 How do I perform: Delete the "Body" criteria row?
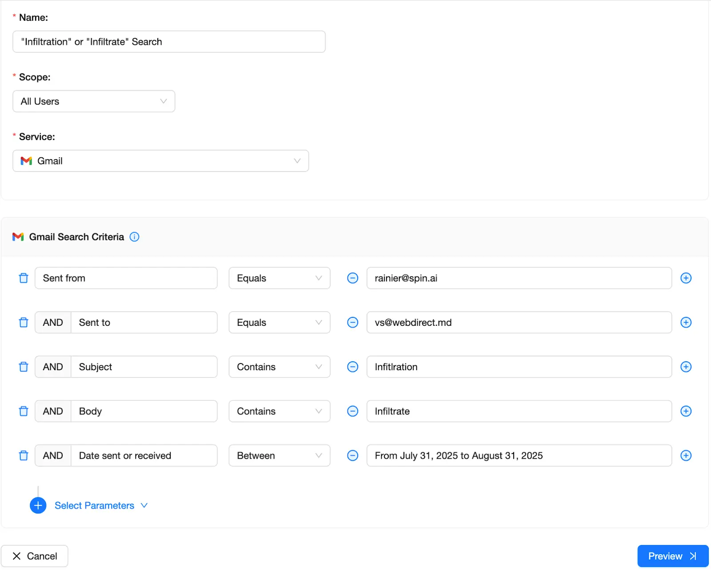[x=23, y=411]
